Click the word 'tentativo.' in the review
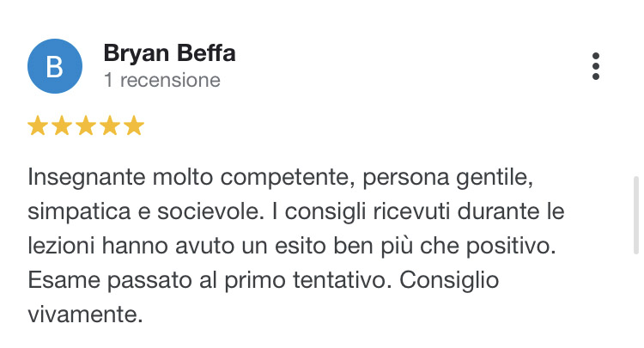644x348 pixels. (x=343, y=281)
